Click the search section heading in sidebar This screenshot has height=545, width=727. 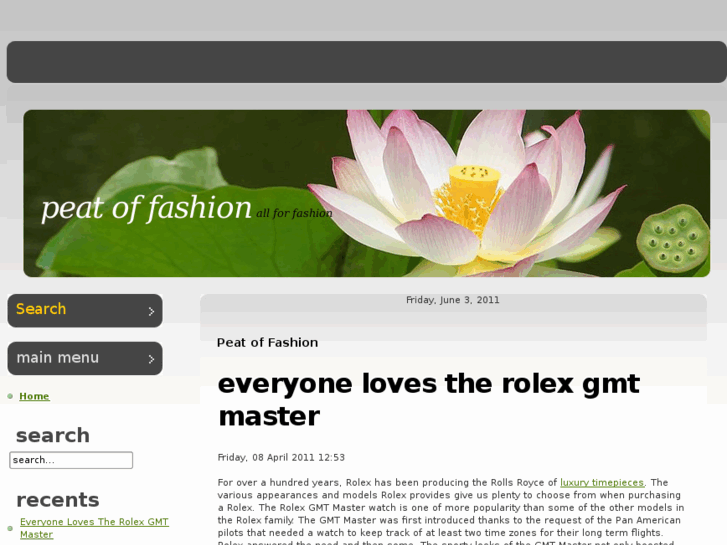[53, 436]
